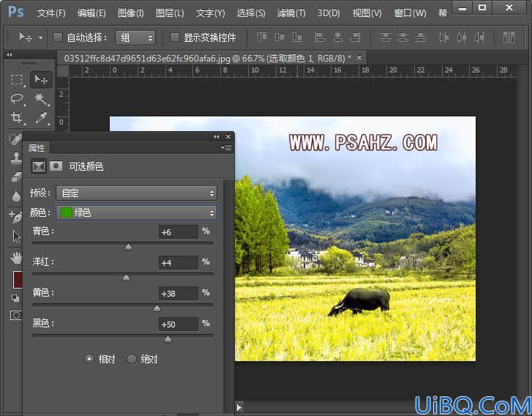Screen dimensions: 532x416
Task: Open the 文件(F) menu
Action: [51, 13]
